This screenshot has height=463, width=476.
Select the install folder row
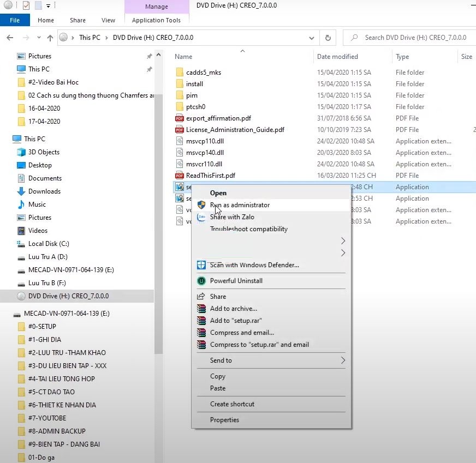194,84
